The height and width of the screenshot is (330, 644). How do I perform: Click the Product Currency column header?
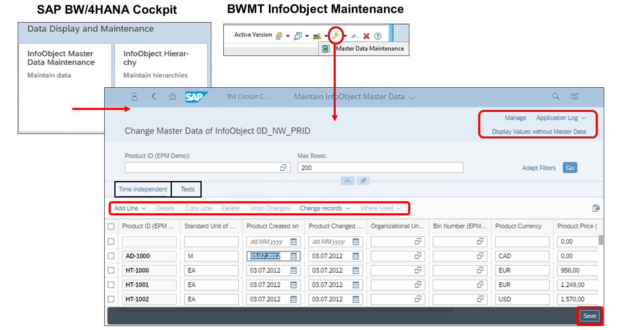(518, 226)
